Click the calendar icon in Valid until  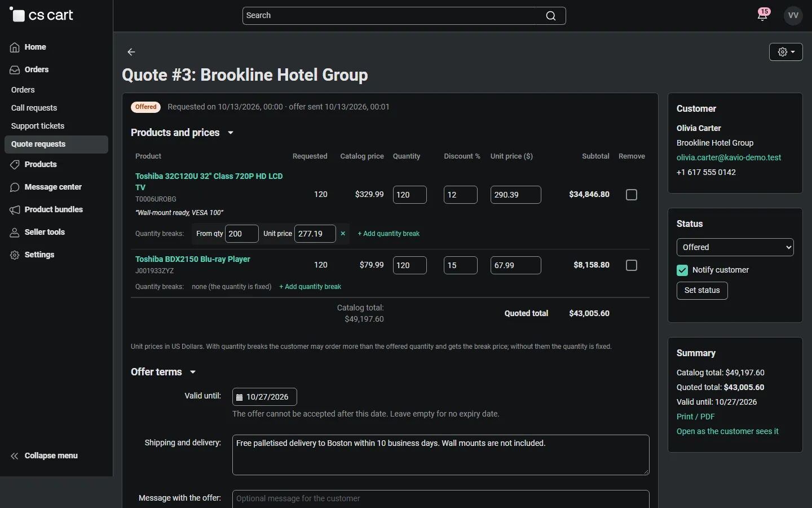click(239, 397)
